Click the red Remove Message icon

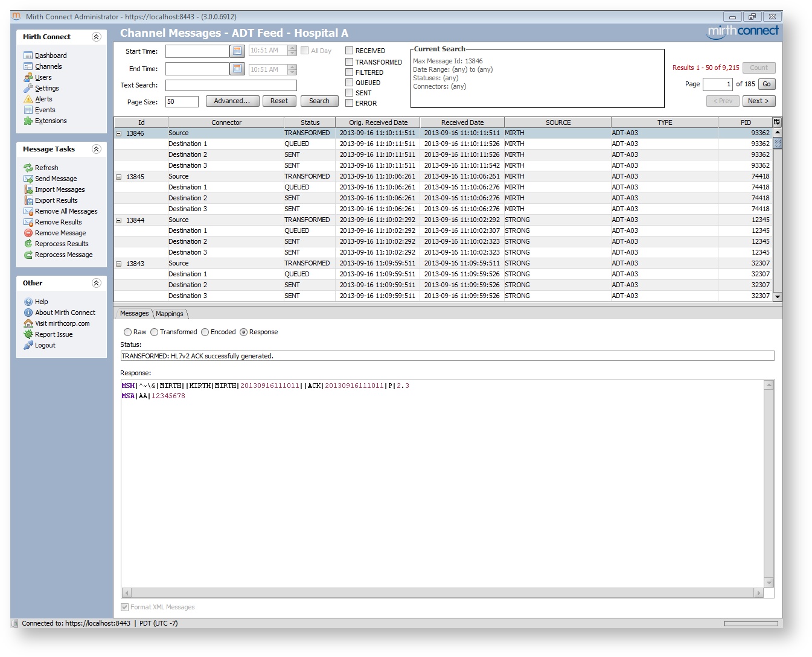tap(28, 233)
